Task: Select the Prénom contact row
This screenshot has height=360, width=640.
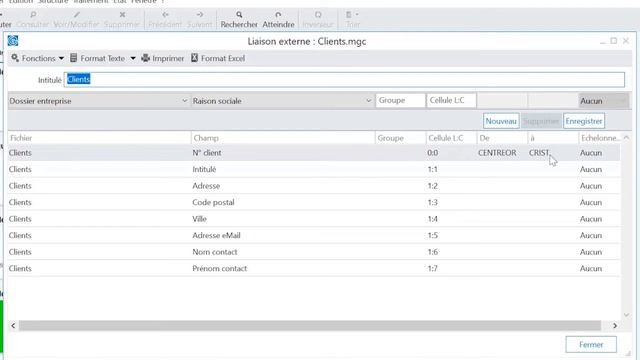Action: [314, 268]
